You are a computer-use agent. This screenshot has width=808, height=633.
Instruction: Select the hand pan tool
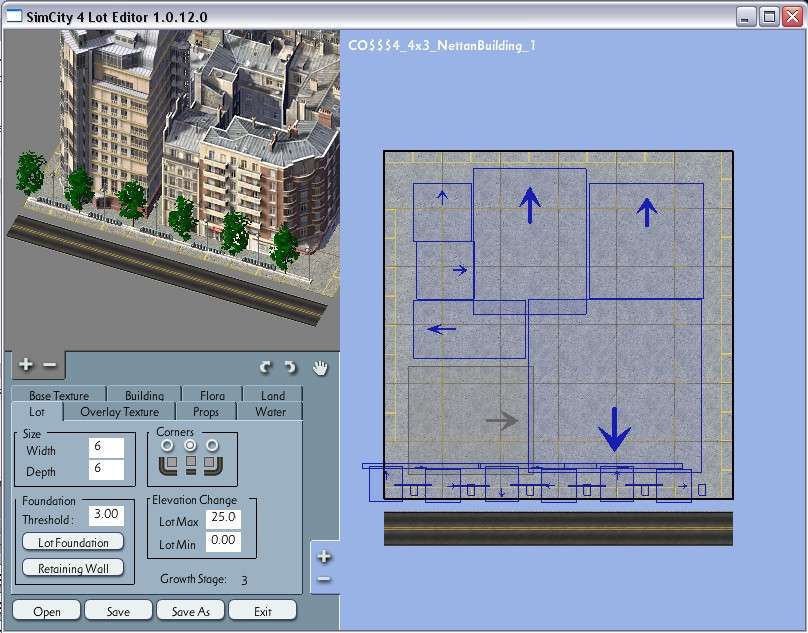(320, 368)
